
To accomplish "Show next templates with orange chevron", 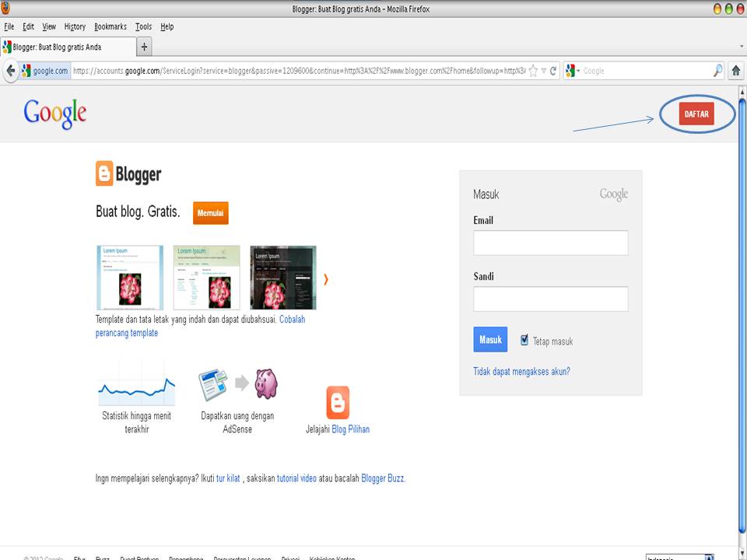I will (x=326, y=279).
